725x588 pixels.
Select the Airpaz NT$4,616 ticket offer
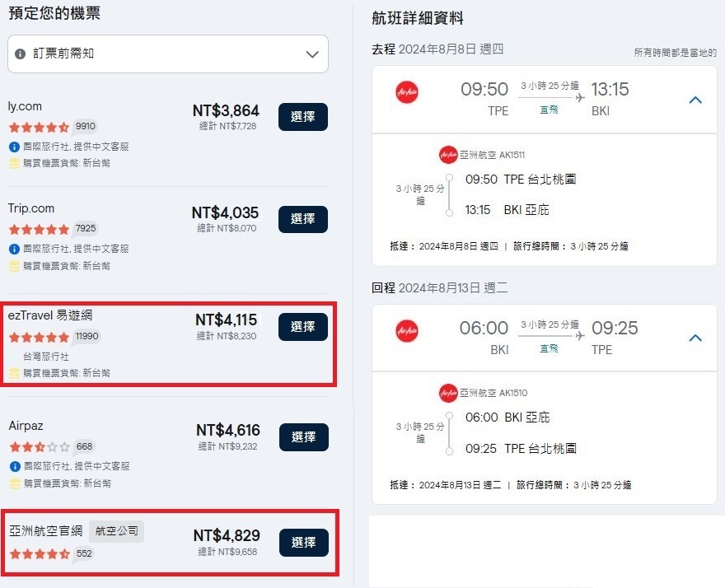[x=304, y=437]
